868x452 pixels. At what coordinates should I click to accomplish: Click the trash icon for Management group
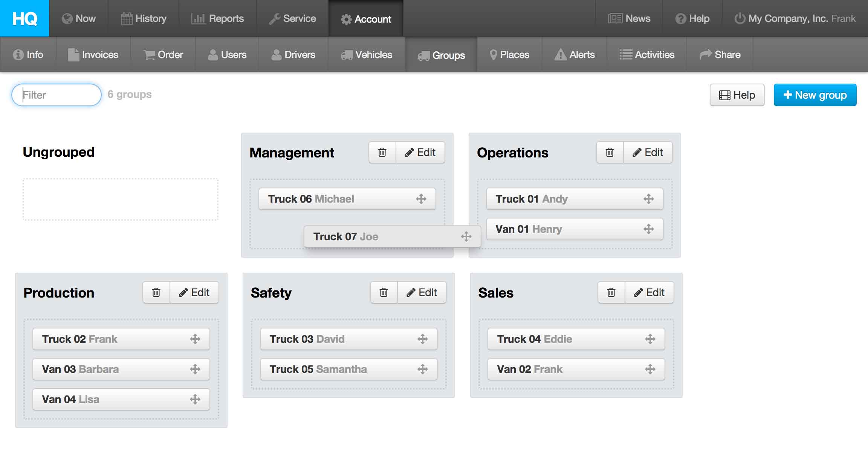382,152
